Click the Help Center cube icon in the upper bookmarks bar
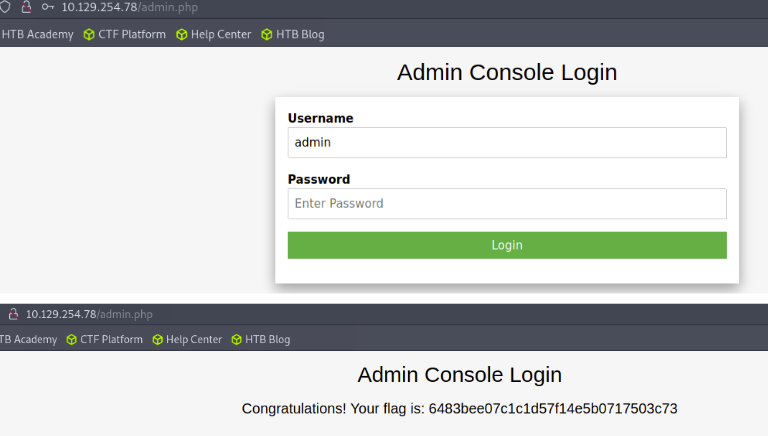Image resolution: width=768 pixels, height=436 pixels. click(x=182, y=34)
